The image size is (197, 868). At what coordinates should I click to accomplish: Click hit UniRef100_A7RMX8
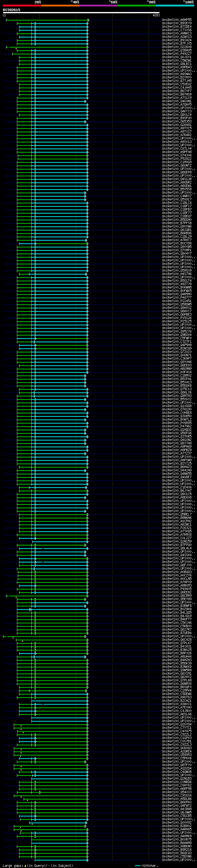[x=177, y=535]
